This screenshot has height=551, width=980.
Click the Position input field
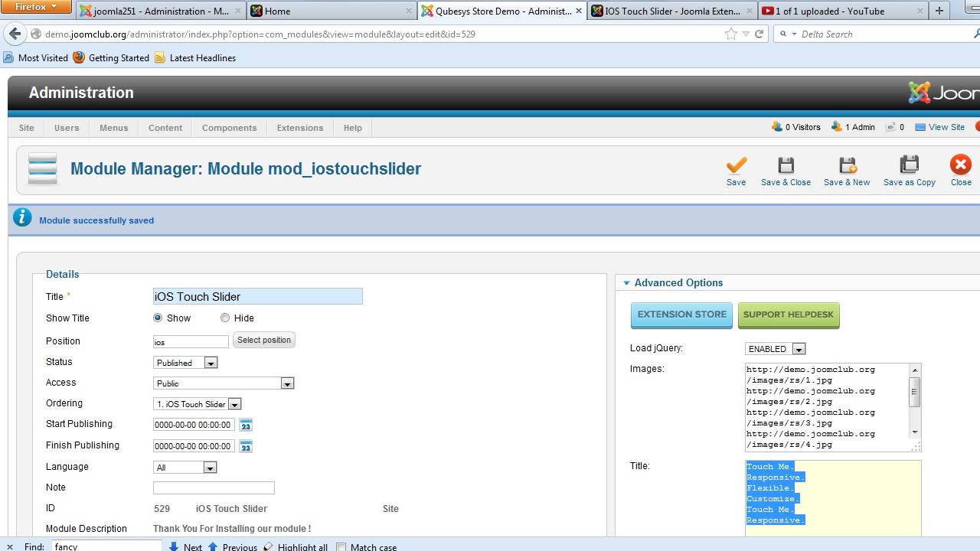(191, 342)
